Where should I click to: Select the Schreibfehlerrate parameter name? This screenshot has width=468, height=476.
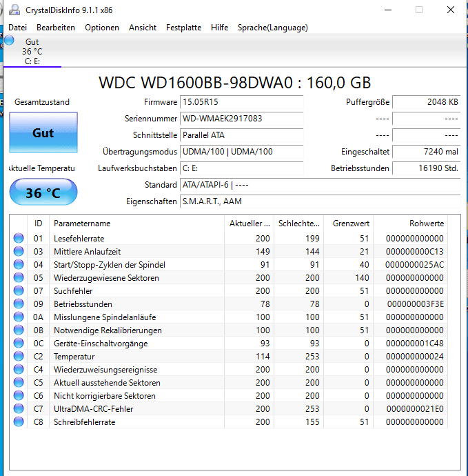pyautogui.click(x=84, y=422)
